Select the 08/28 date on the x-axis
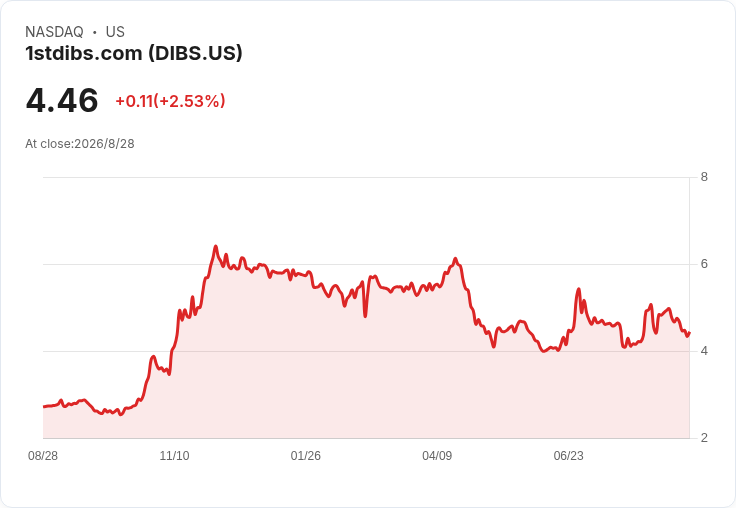The width and height of the screenshot is (736, 508). (43, 455)
